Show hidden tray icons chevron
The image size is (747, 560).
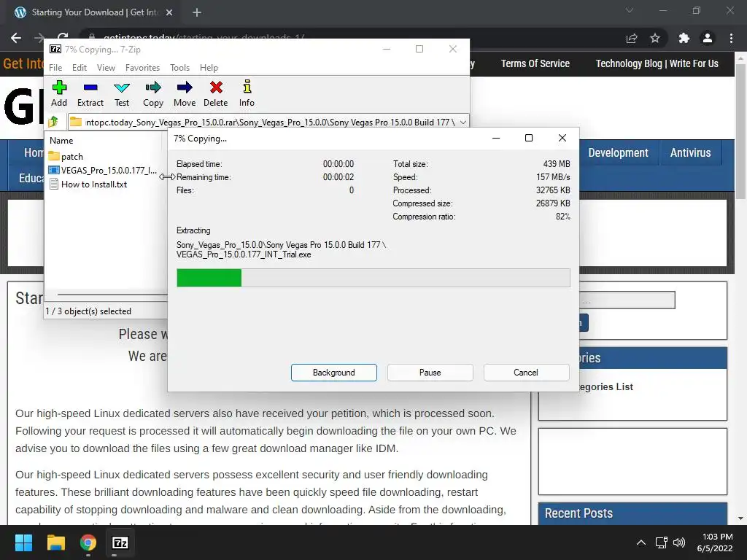641,542
